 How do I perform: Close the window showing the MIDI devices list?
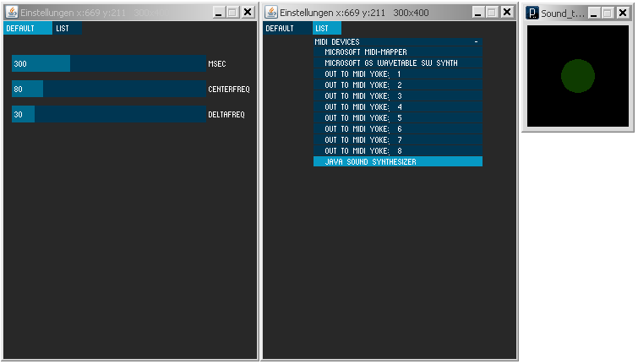[x=506, y=13]
